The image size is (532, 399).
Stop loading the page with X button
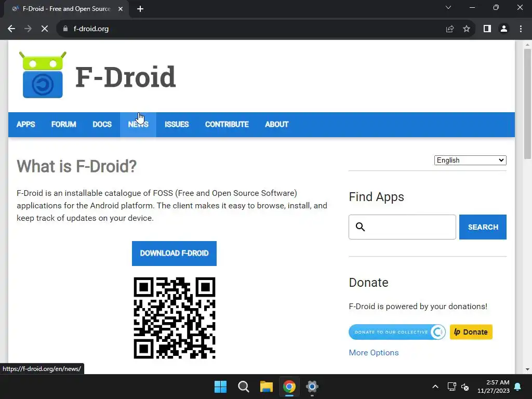45,29
